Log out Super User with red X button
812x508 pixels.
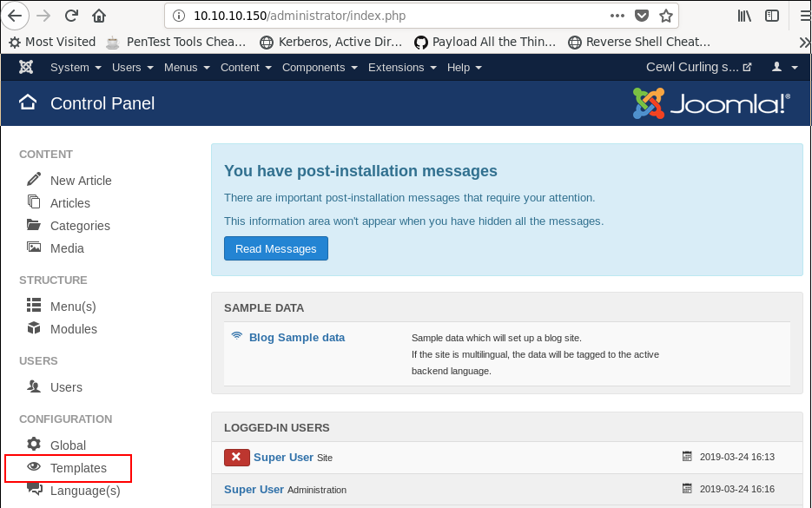[236, 457]
